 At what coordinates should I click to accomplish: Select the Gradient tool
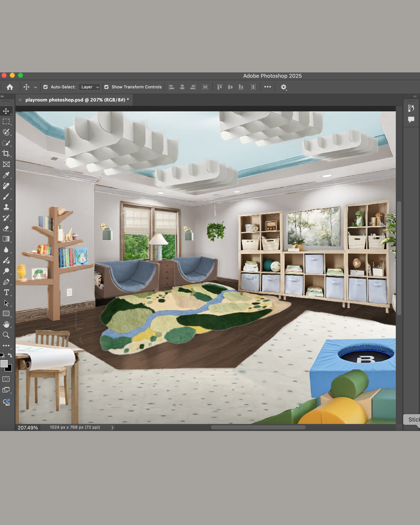[6, 239]
